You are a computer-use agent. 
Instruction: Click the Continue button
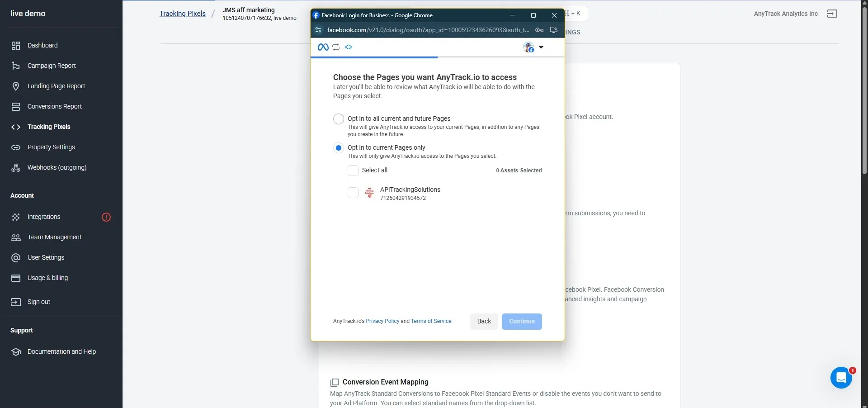point(522,322)
